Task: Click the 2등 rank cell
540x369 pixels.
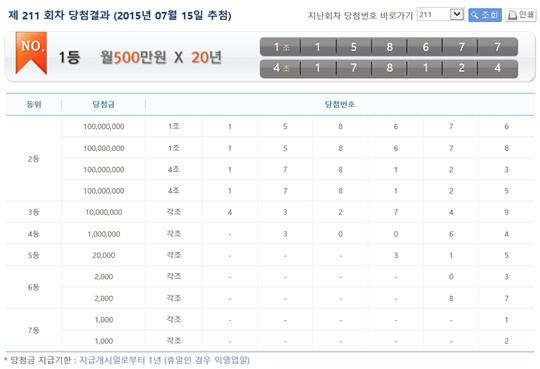Action: pos(34,158)
